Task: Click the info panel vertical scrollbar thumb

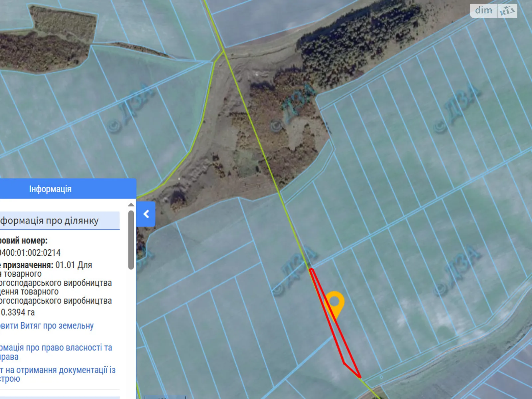Action: coord(131,239)
